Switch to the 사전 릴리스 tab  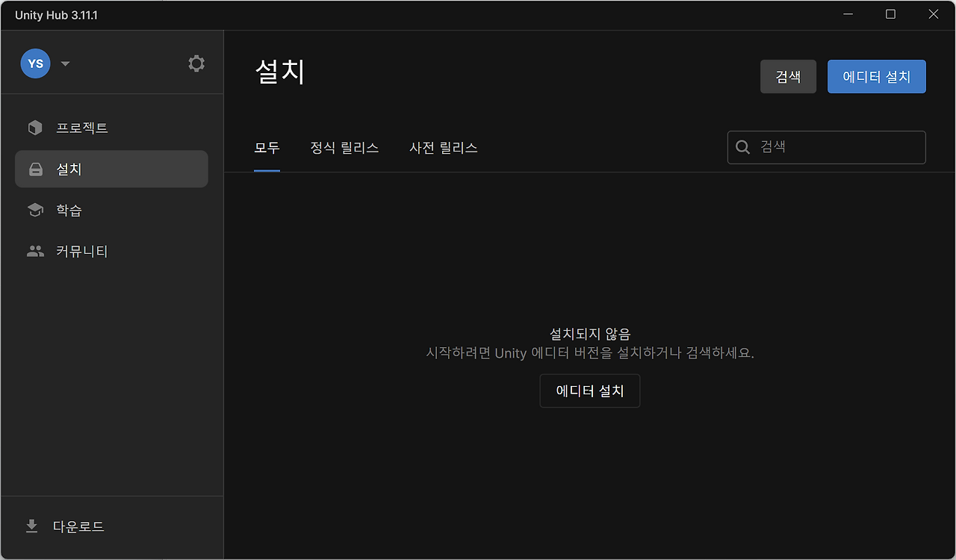444,148
